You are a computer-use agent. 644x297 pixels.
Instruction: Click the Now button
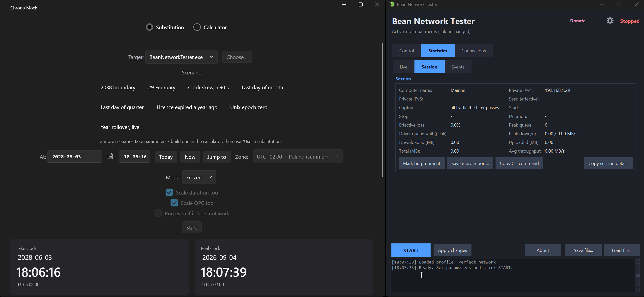190,157
